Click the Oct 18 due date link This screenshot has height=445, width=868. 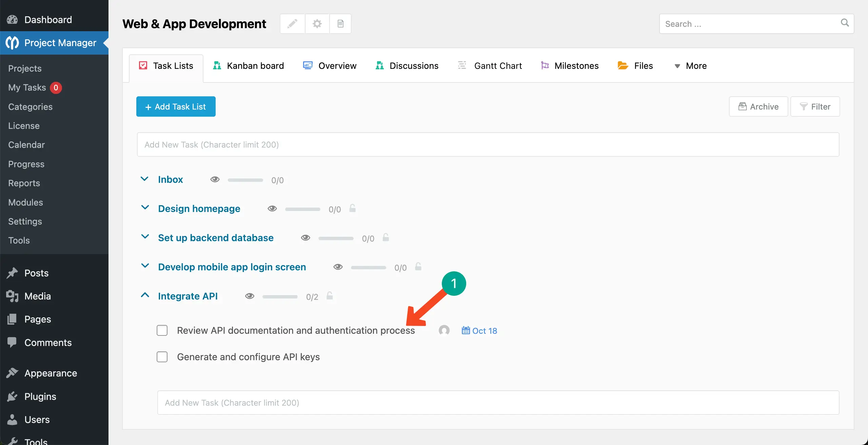coord(479,331)
